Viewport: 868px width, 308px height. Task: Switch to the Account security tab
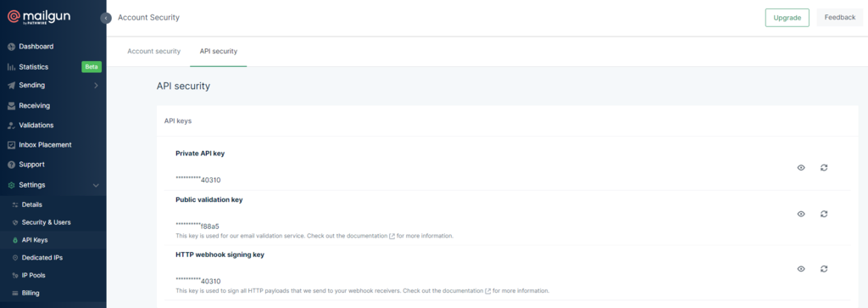154,51
